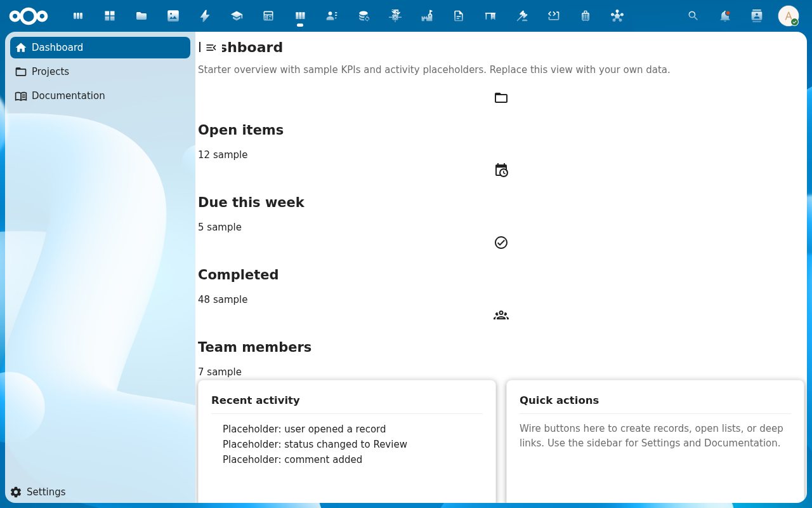Select 'Placeholder: status changed to Review' entry
Viewport: 812px width, 508px height.
click(x=315, y=444)
